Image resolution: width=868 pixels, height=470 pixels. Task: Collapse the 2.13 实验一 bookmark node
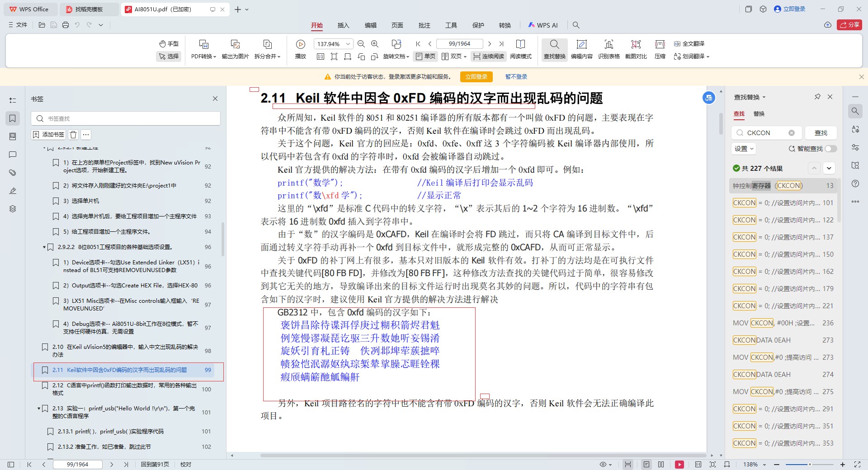39,409
